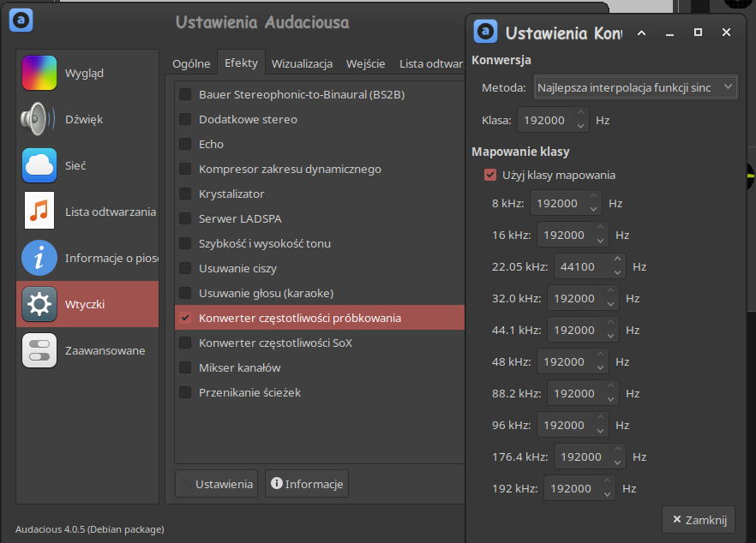This screenshot has height=543, width=756.
Task: Enable Usuwanie ciszy effect
Action: [x=185, y=268]
